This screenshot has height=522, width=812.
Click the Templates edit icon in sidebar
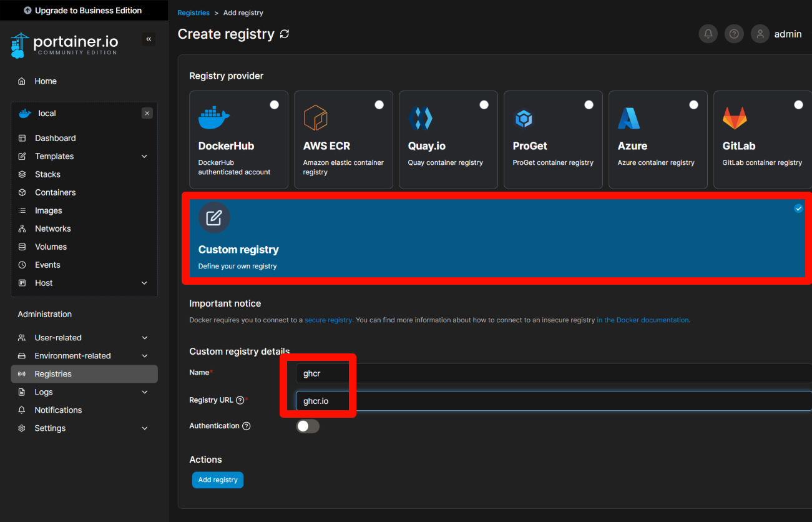point(22,156)
